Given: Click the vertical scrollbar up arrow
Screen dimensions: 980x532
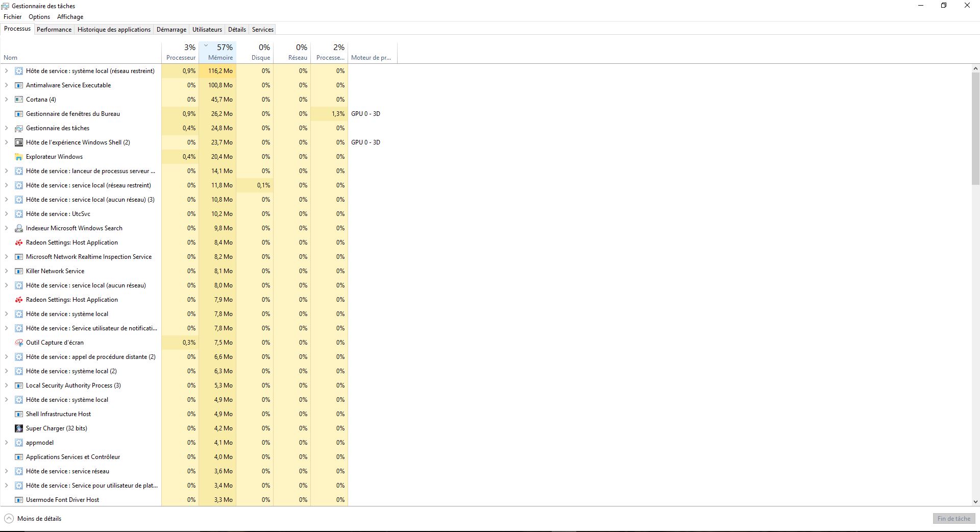Looking at the screenshot, I should (975, 68).
